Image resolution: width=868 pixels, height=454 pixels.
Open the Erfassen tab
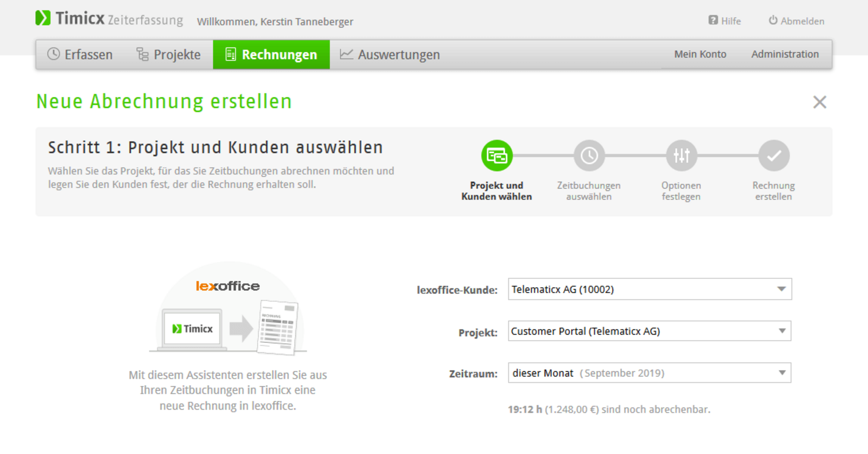click(80, 55)
